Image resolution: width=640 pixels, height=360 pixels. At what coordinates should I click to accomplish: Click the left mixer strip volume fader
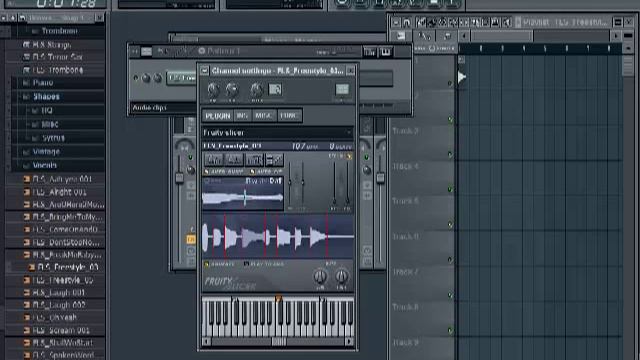pos(179,178)
